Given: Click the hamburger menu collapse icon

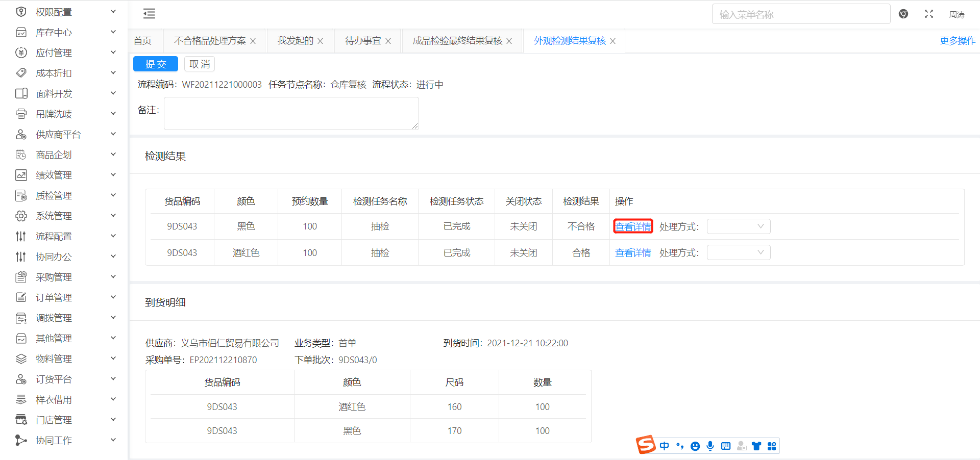Looking at the screenshot, I should tap(149, 14).
